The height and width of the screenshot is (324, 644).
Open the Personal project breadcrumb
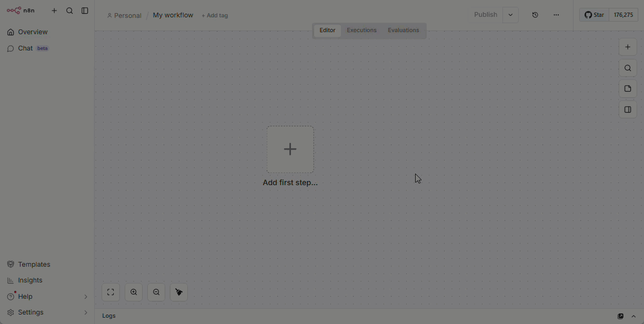[x=124, y=15]
